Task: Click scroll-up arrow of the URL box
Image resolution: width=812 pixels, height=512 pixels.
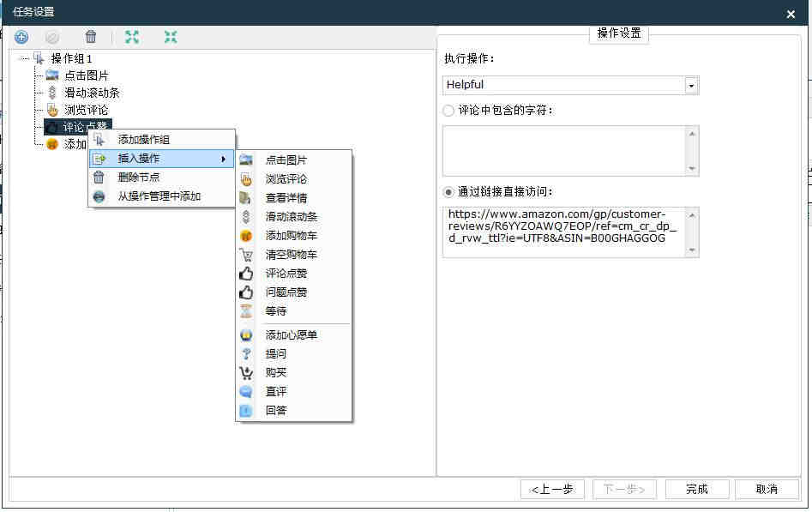Action: tap(692, 214)
